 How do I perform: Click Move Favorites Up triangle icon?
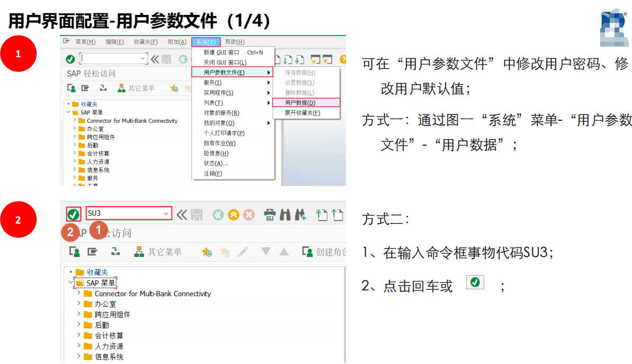click(284, 252)
